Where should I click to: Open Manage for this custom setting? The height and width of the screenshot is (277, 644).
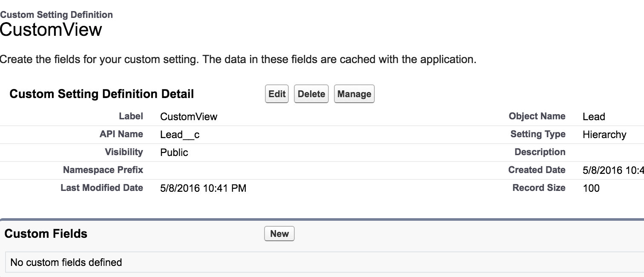(354, 94)
